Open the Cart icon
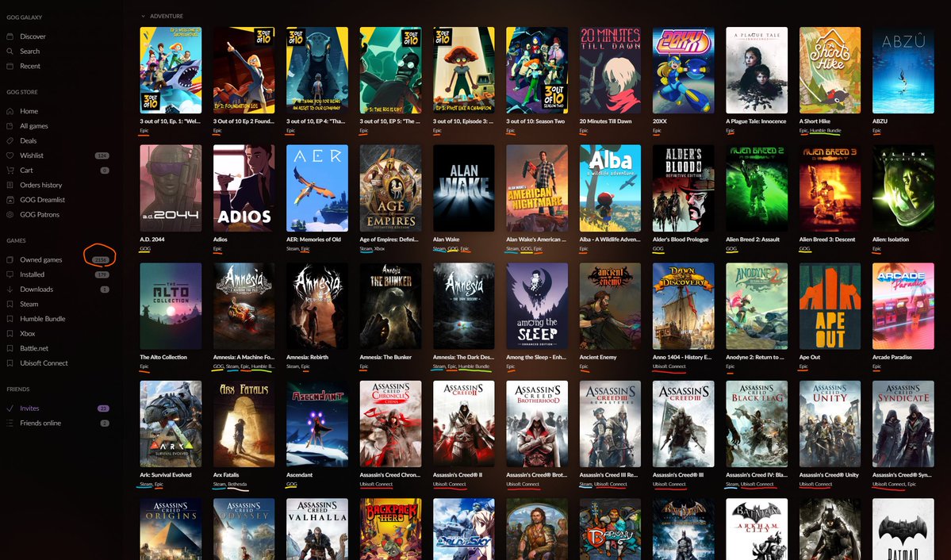951x560 pixels. 10,170
